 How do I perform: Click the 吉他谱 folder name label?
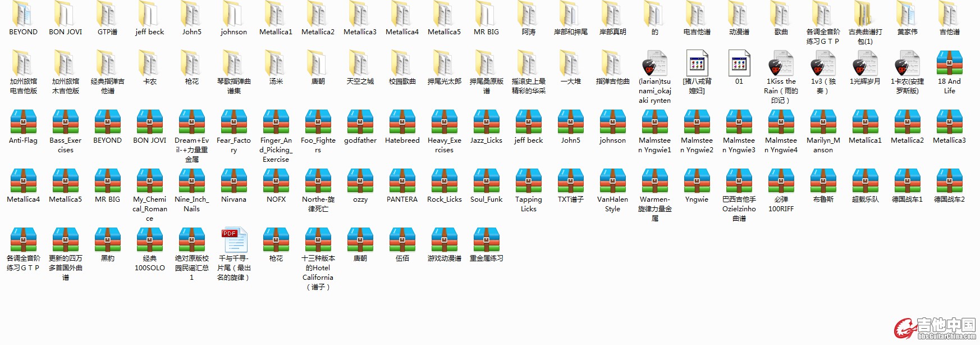pos(950,32)
